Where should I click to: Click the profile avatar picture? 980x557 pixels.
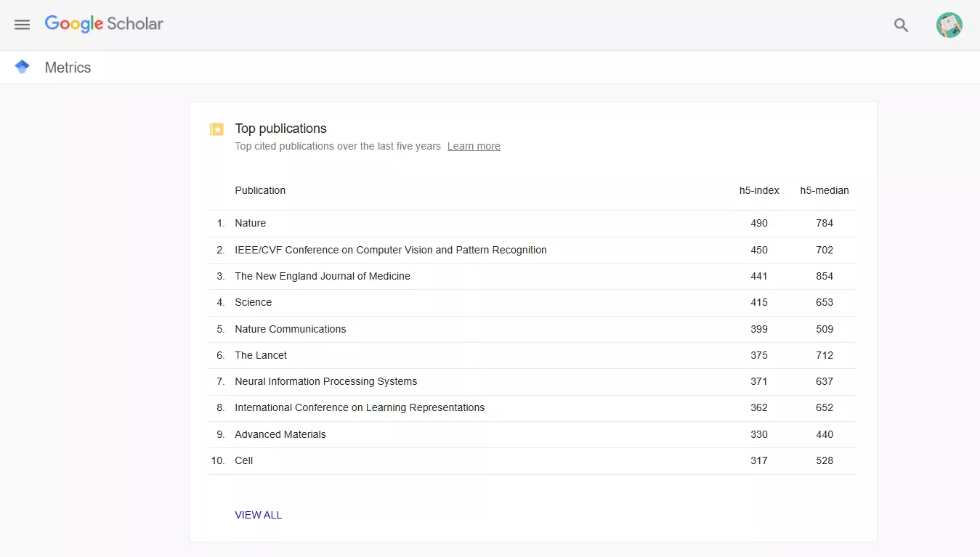(949, 24)
